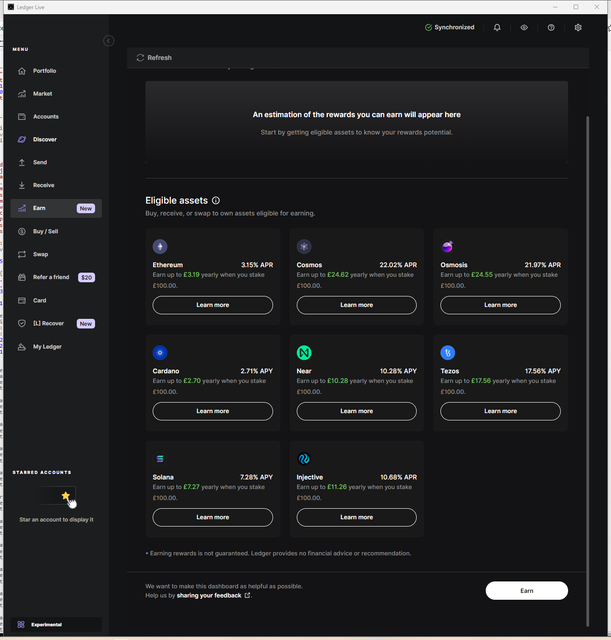Click the Near coin icon

pos(304,353)
